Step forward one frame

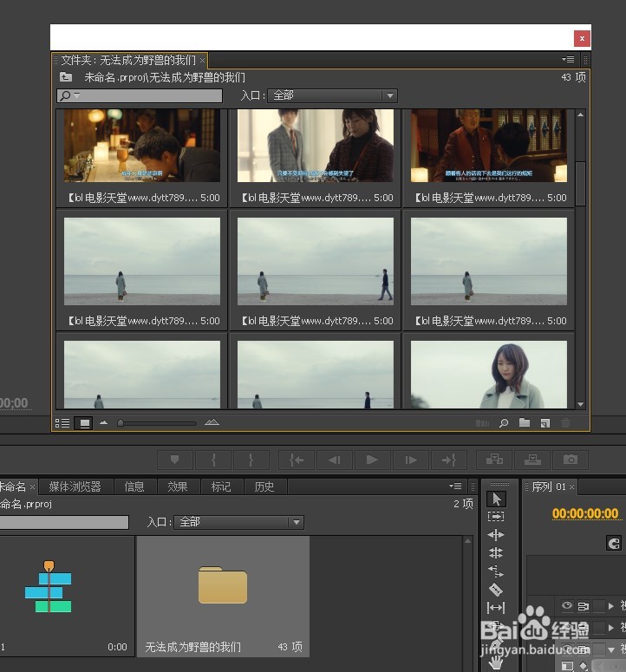tap(410, 460)
